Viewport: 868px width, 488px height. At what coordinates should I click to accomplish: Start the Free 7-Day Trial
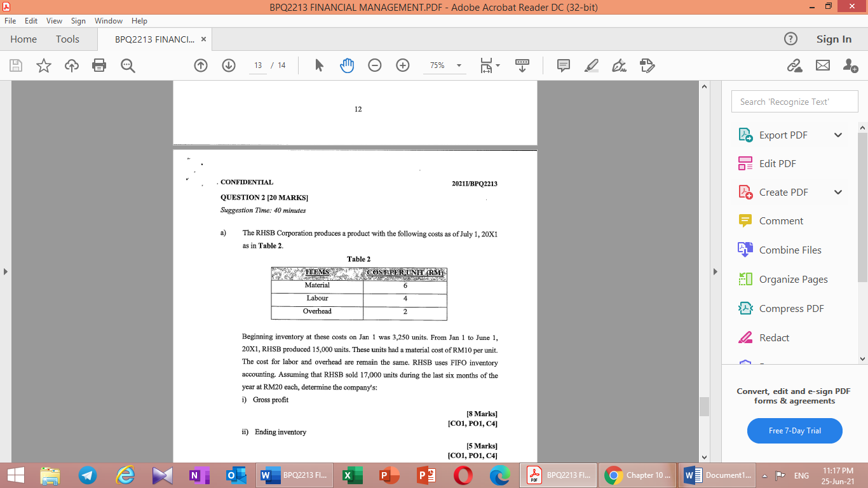point(794,431)
